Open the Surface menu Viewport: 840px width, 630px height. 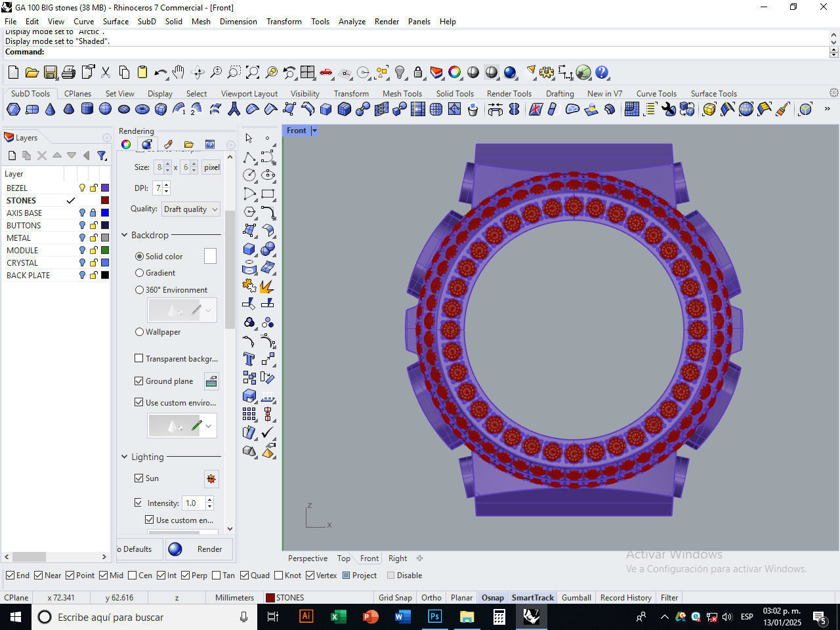coord(115,22)
